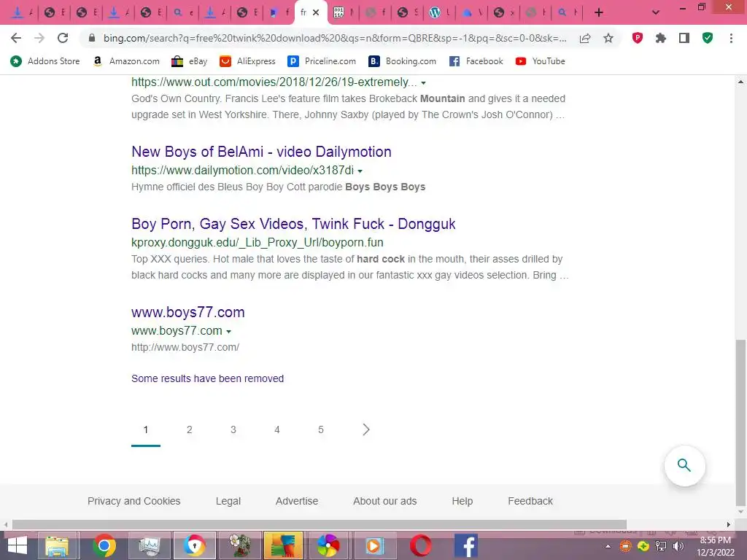Open Privacy and Cookies footer link
Screen dimensions: 747x560
pyautogui.click(x=134, y=501)
